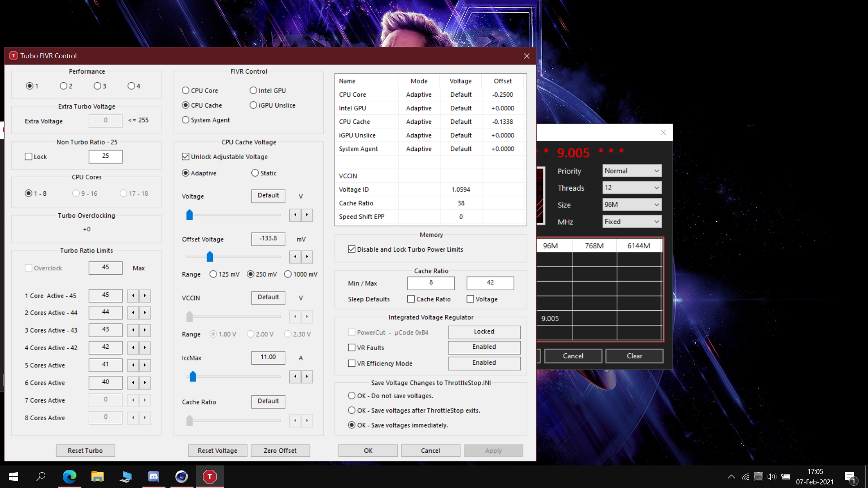Click Clear in benchmark window
The image size is (868, 488).
tap(634, 356)
